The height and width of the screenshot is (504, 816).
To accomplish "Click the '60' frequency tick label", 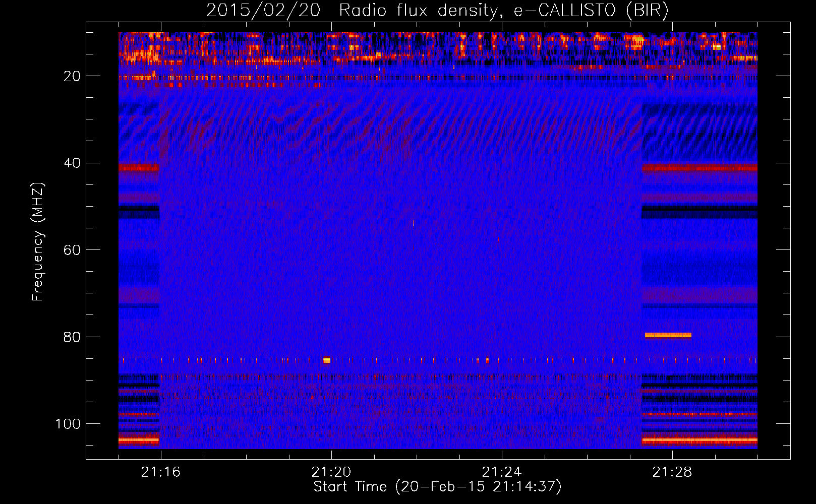I will click(72, 250).
